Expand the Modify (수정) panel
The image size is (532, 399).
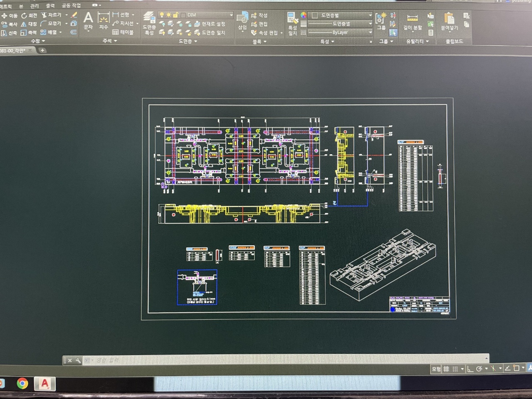click(37, 41)
